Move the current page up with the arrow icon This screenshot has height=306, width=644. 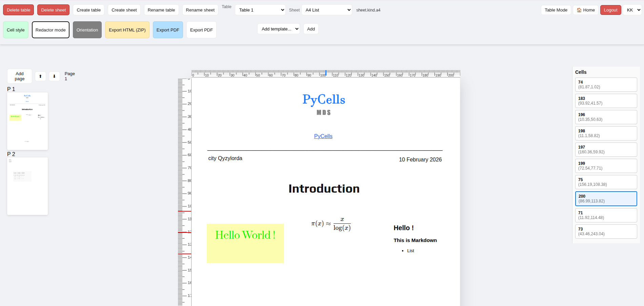[40, 76]
